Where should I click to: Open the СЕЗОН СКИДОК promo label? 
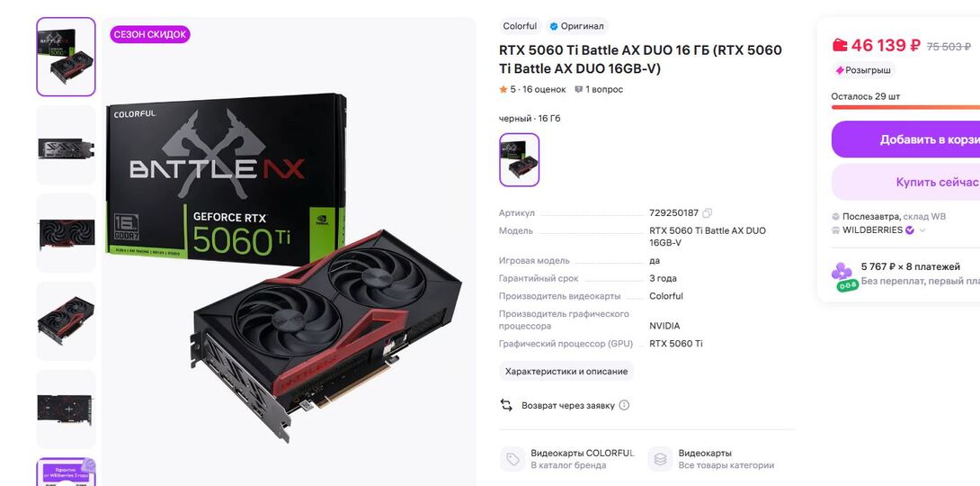150,34
